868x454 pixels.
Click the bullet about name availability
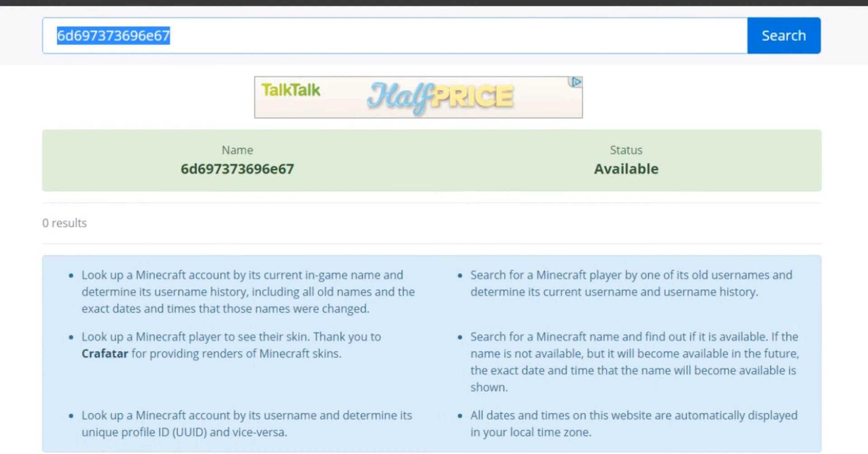[x=635, y=362]
